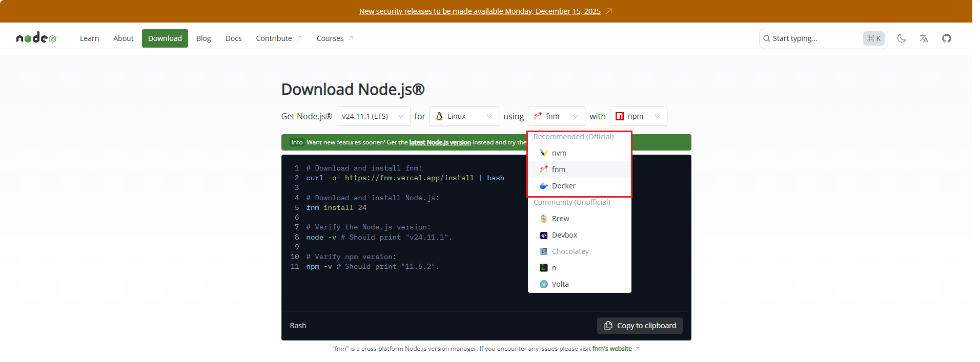Click the npm logo icon in dropdown
Screen dimensions: 980x362
[x=620, y=116]
